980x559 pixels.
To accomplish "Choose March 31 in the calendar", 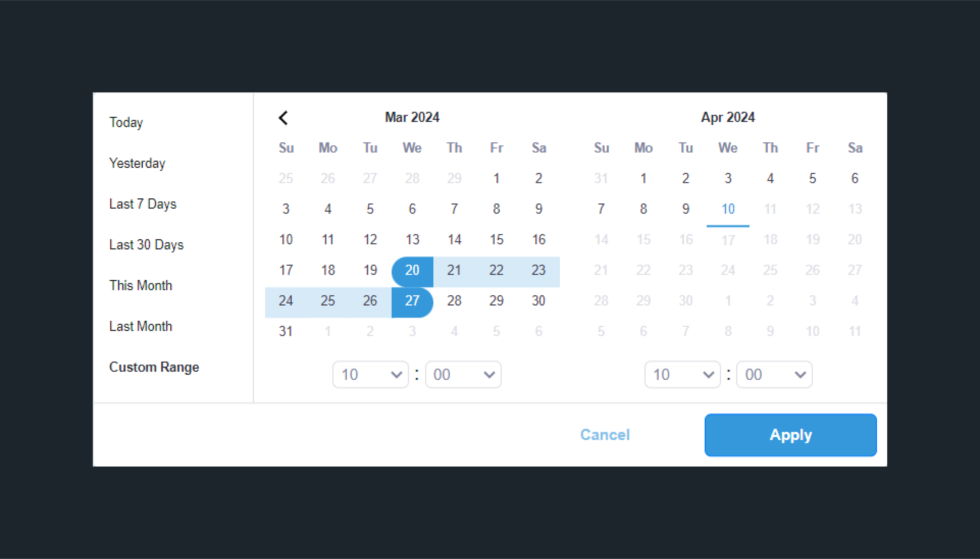I will (286, 331).
